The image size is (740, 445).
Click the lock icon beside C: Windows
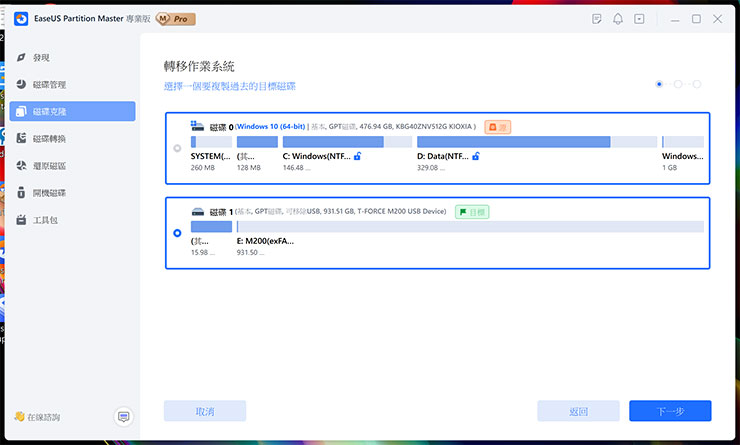(x=358, y=156)
